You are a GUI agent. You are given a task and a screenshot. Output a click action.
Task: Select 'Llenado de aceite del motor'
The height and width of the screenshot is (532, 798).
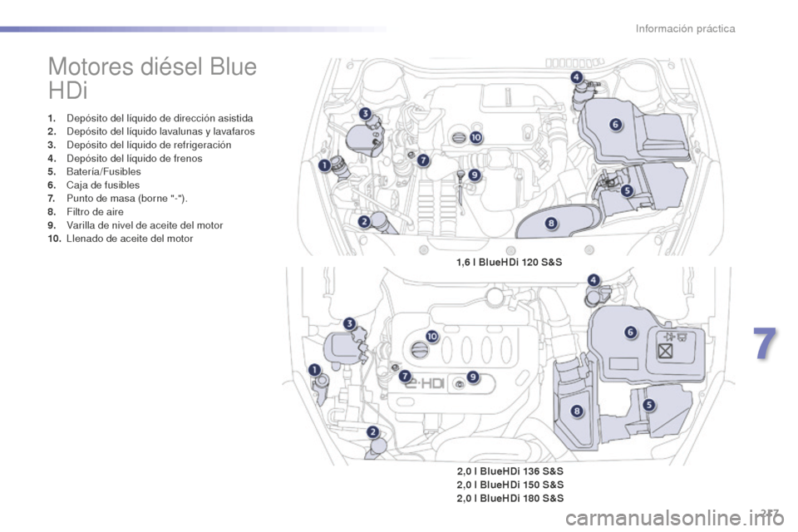click(x=130, y=239)
